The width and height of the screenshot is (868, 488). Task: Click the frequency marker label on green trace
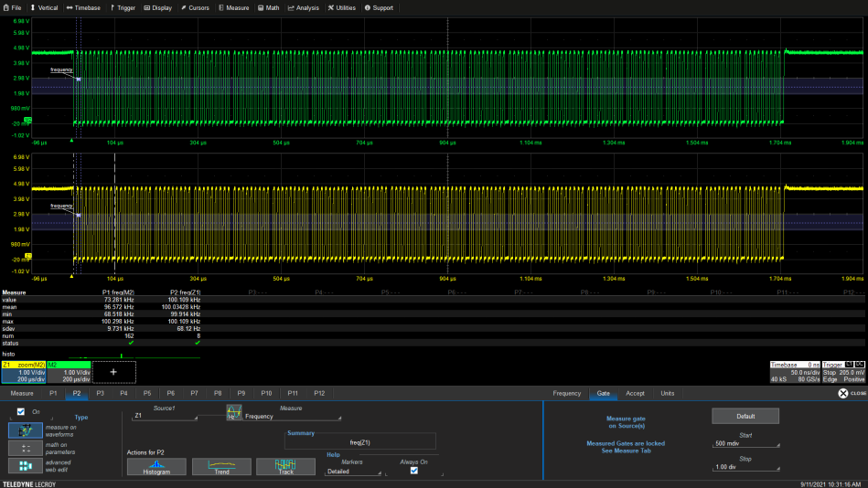pyautogui.click(x=61, y=69)
